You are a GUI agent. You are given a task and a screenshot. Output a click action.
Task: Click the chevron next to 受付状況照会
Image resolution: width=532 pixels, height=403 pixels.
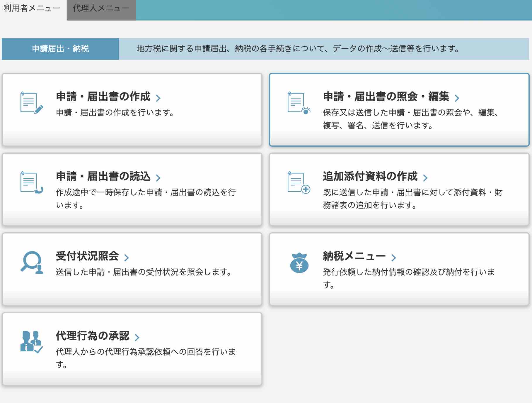(127, 258)
